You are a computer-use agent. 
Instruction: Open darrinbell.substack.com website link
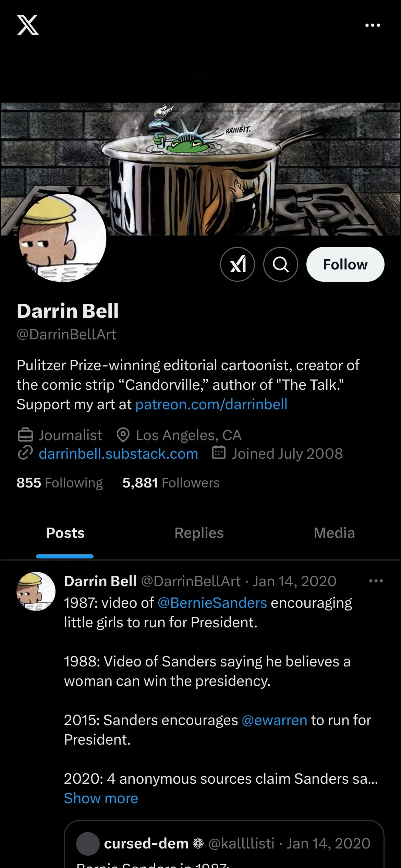coord(118,454)
